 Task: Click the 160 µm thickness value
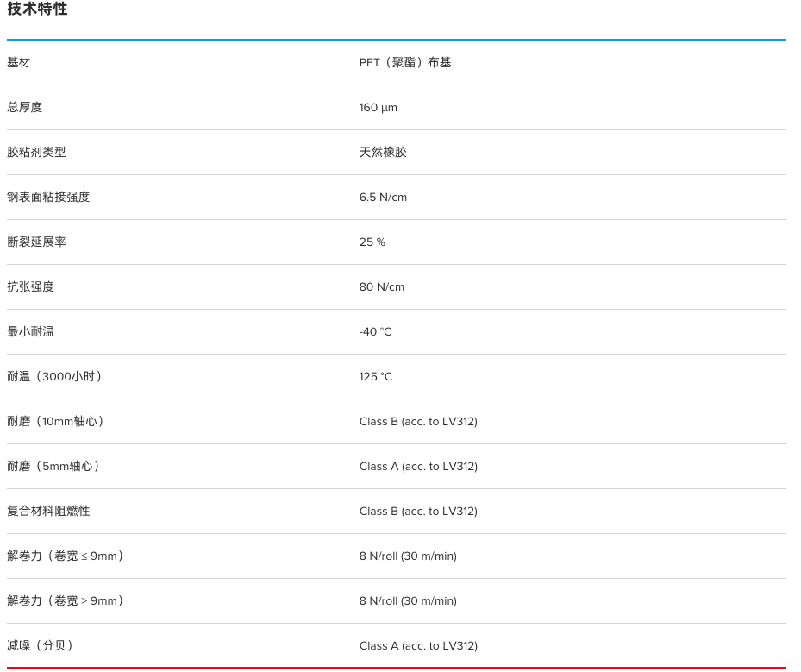pyautogui.click(x=378, y=107)
